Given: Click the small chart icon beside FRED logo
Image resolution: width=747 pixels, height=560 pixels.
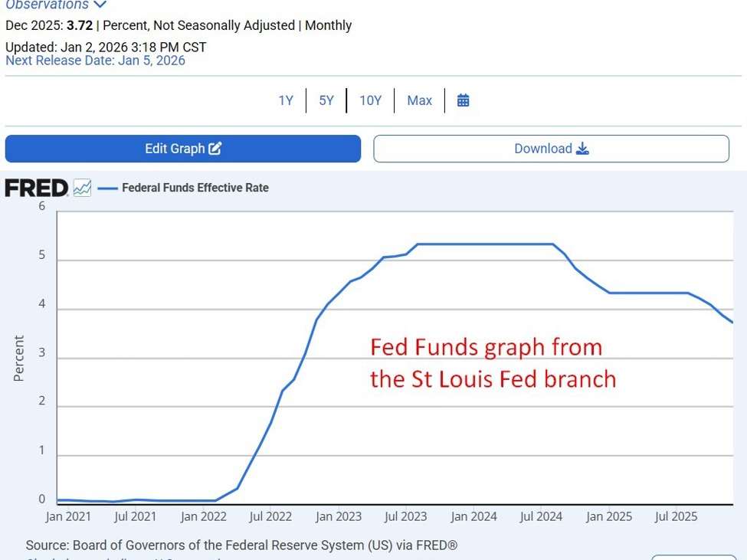Looking at the screenshot, I should tap(82, 188).
